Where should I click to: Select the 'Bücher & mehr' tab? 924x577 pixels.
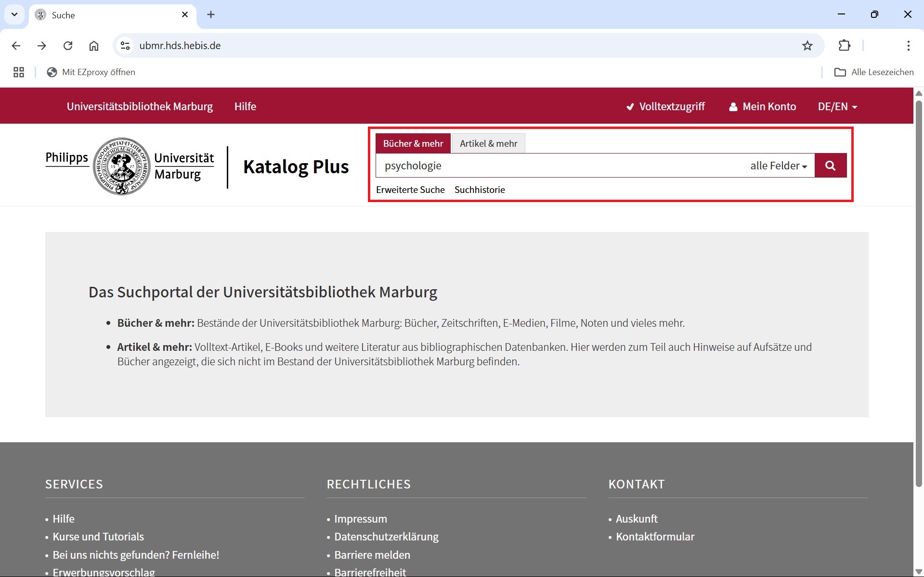click(x=413, y=143)
